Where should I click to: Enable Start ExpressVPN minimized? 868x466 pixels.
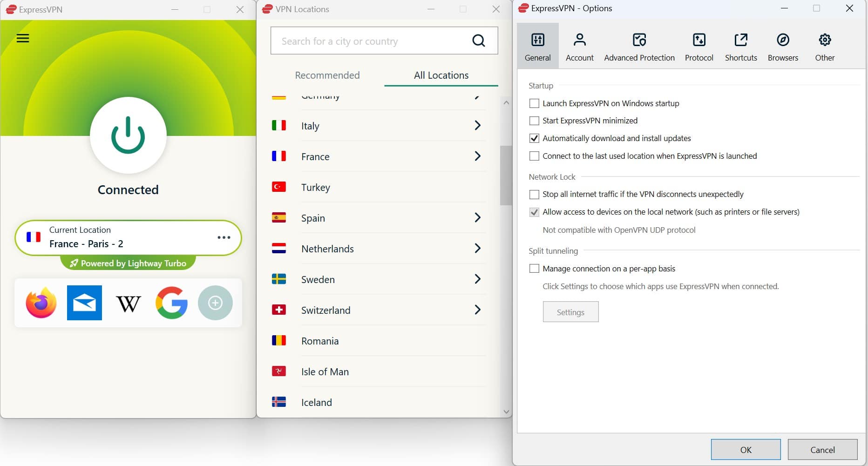(x=535, y=121)
